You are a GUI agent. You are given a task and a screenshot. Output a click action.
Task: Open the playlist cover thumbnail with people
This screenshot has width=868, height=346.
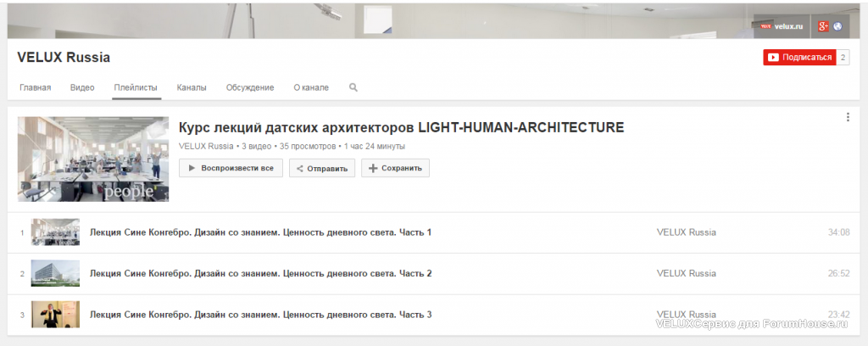tap(93, 159)
